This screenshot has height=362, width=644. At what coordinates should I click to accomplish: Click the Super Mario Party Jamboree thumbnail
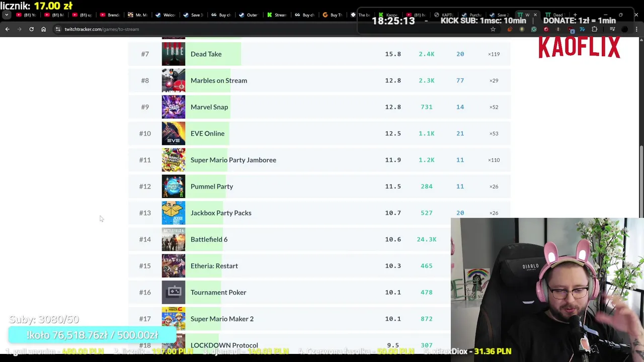coord(174,160)
